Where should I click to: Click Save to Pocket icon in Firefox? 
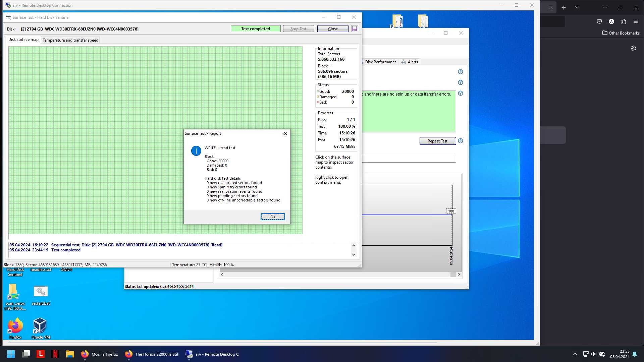tap(599, 21)
